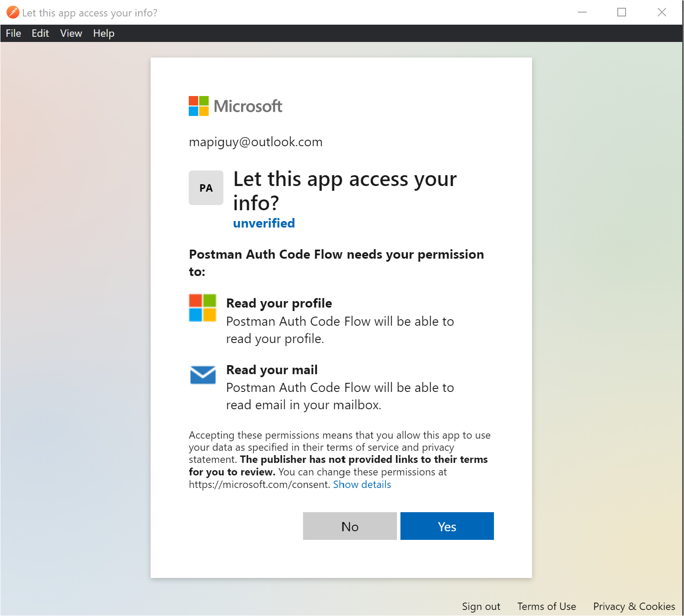Open the Show details link
684x616 pixels.
coord(362,484)
